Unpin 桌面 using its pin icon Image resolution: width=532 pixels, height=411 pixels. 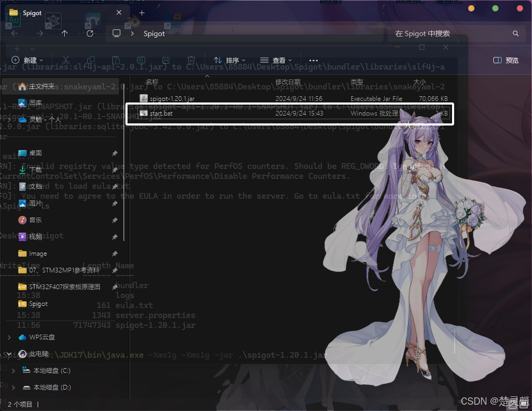(x=114, y=153)
